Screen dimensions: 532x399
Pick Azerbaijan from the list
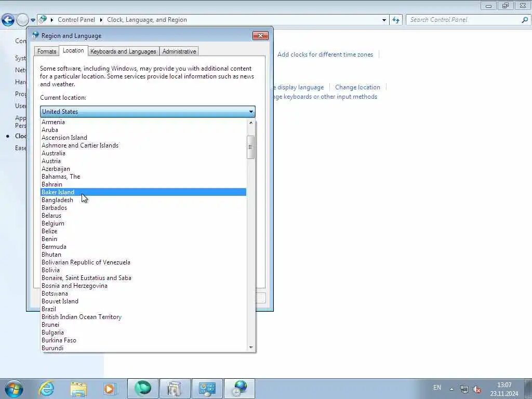pos(143,169)
